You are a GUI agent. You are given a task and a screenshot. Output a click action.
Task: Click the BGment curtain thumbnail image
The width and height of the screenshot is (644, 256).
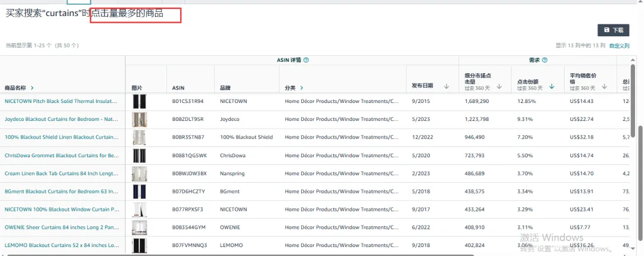point(140,192)
